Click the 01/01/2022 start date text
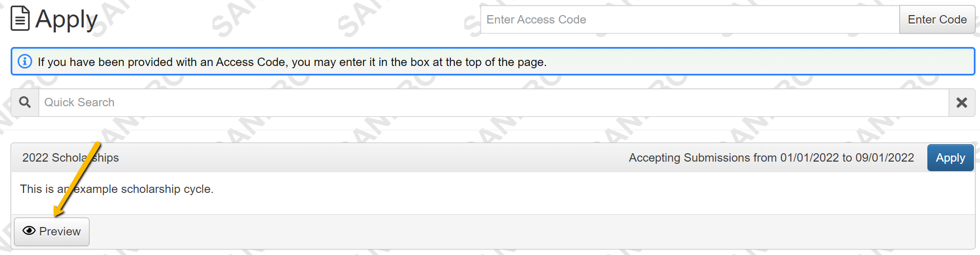This screenshot has width=980, height=255. (809, 158)
